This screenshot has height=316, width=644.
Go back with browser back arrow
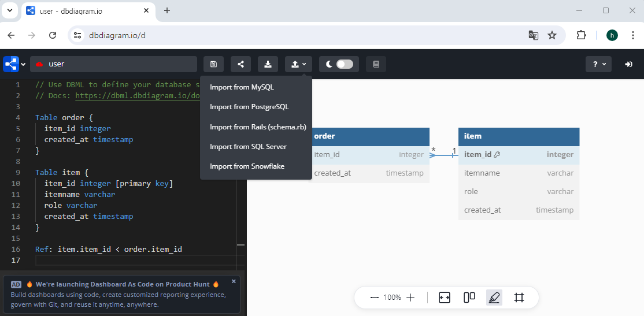(x=11, y=35)
